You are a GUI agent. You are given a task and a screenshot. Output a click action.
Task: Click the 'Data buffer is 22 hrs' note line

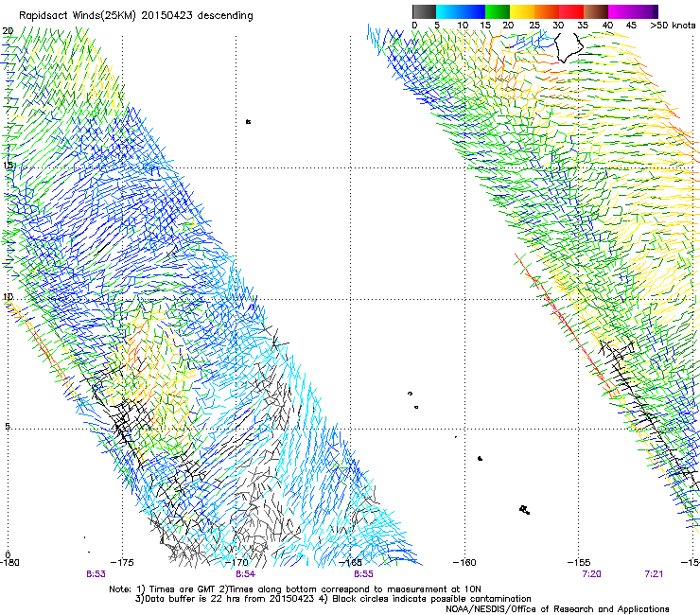click(333, 599)
